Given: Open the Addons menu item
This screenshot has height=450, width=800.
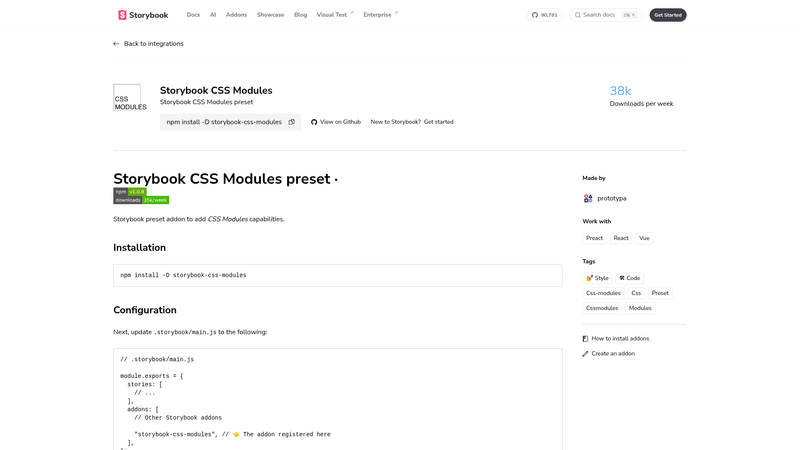Looking at the screenshot, I should (x=236, y=15).
